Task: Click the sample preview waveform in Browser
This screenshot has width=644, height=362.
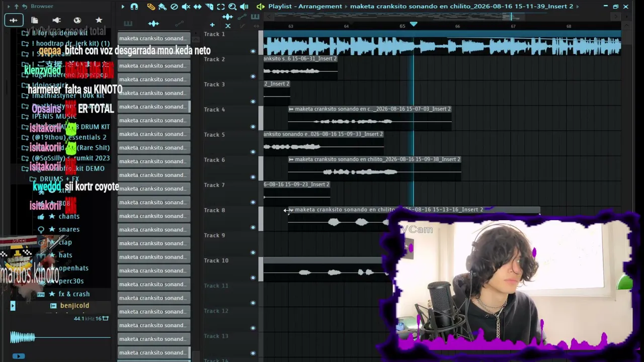Action: tap(60, 337)
